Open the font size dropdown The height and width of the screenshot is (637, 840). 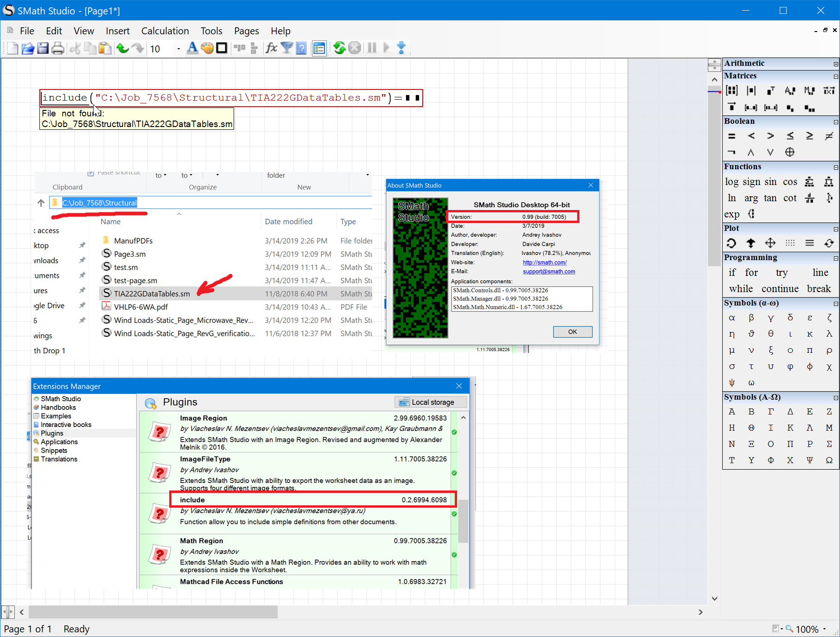(x=178, y=49)
